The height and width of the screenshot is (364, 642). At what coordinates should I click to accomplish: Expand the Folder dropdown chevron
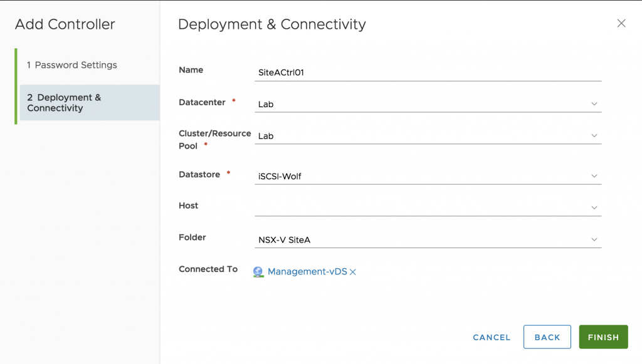point(594,240)
